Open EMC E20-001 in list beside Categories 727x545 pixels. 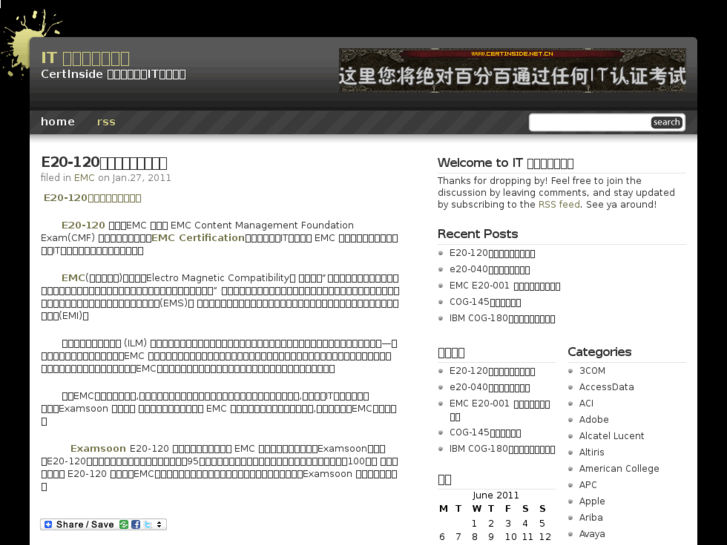click(x=499, y=410)
